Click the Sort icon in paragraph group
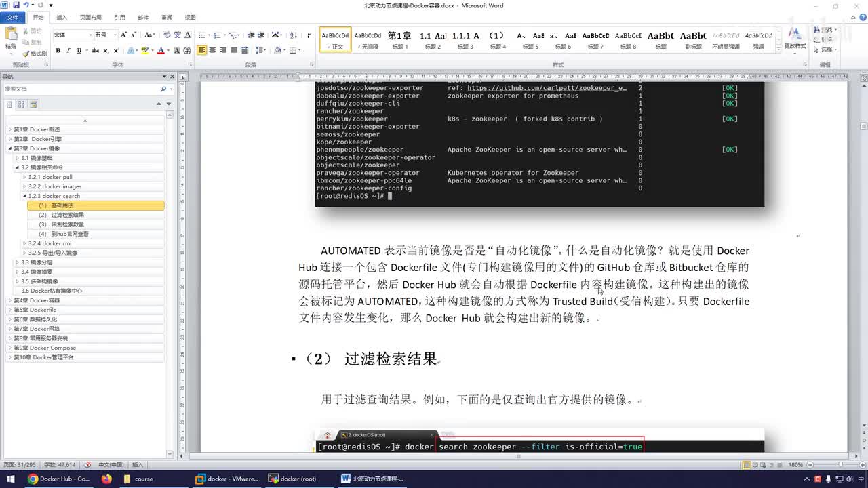 (x=294, y=35)
